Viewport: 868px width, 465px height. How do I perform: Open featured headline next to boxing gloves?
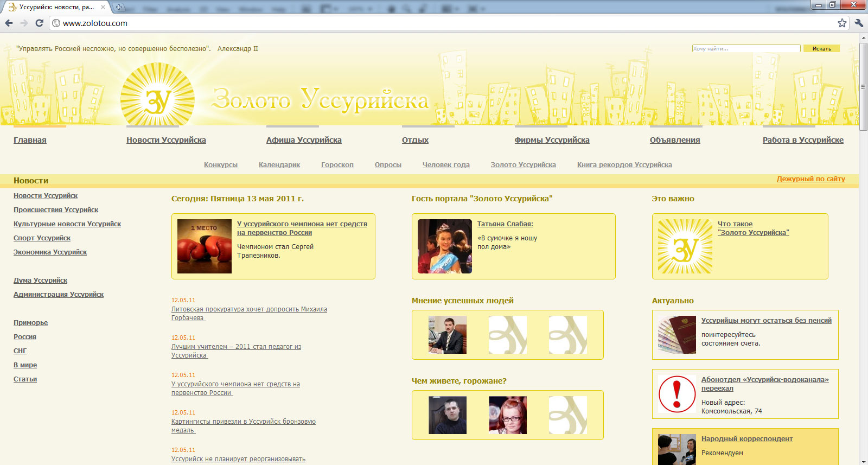click(302, 228)
